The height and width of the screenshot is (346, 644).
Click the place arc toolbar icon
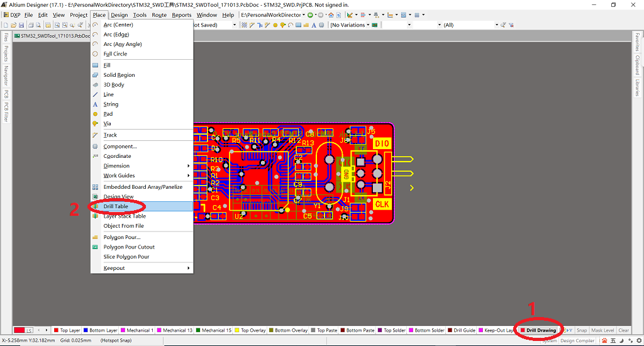click(291, 25)
